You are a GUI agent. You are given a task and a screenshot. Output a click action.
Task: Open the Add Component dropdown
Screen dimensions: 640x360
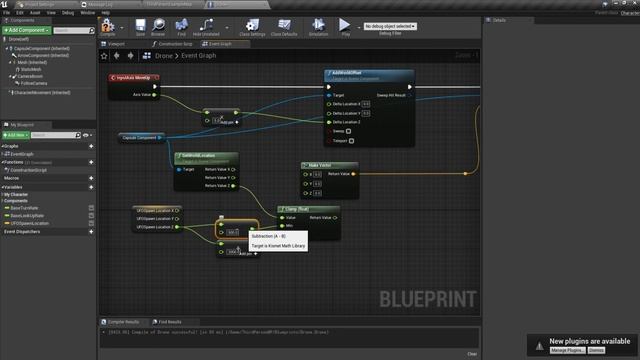point(27,30)
